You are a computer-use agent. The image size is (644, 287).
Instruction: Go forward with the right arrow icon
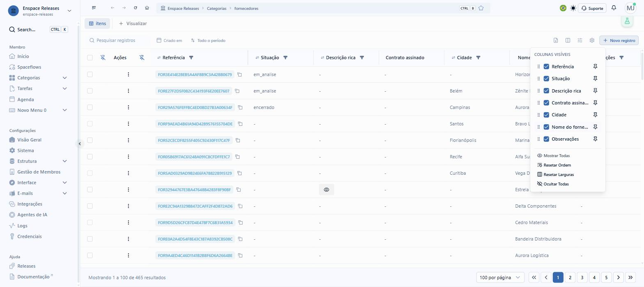124,8
